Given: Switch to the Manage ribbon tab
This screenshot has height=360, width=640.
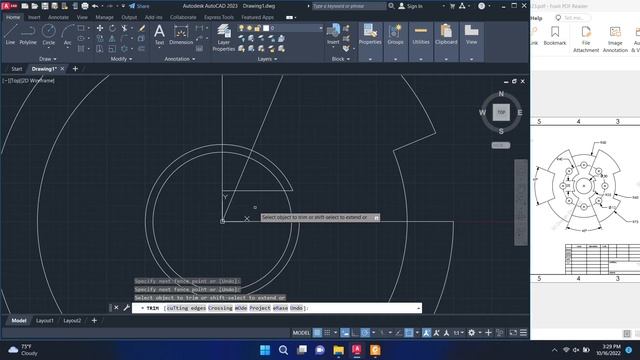Looking at the screenshot, I should click(104, 17).
